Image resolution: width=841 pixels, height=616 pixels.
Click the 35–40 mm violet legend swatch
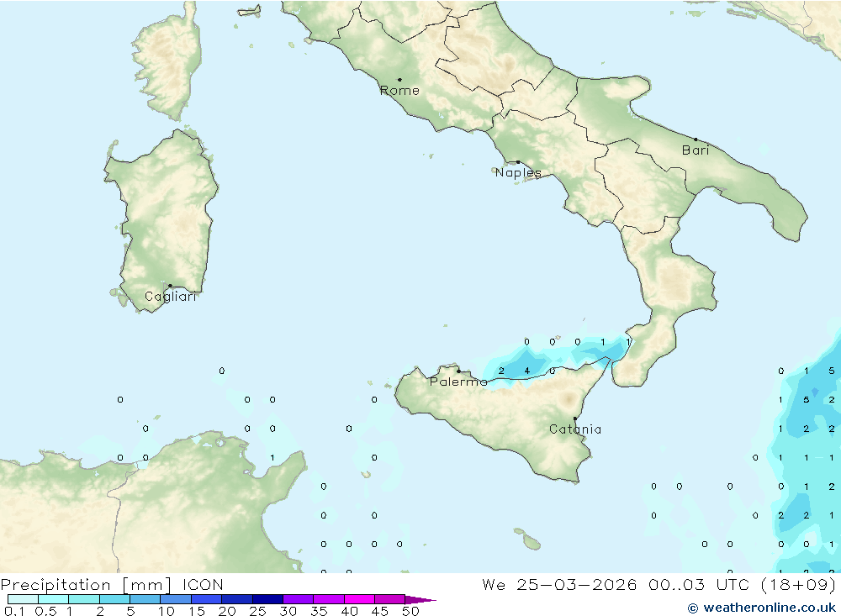[x=329, y=599]
